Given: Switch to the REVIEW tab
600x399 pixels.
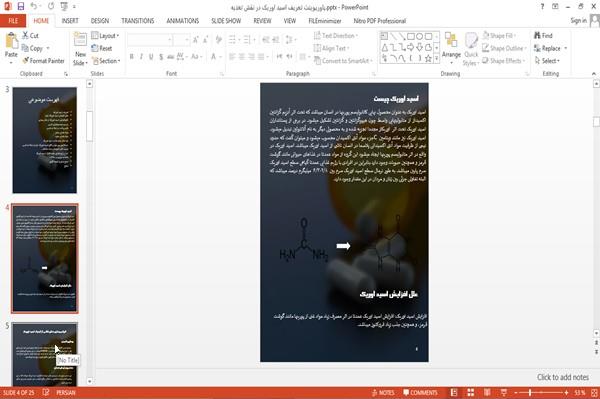Looking at the screenshot, I should point(262,21).
